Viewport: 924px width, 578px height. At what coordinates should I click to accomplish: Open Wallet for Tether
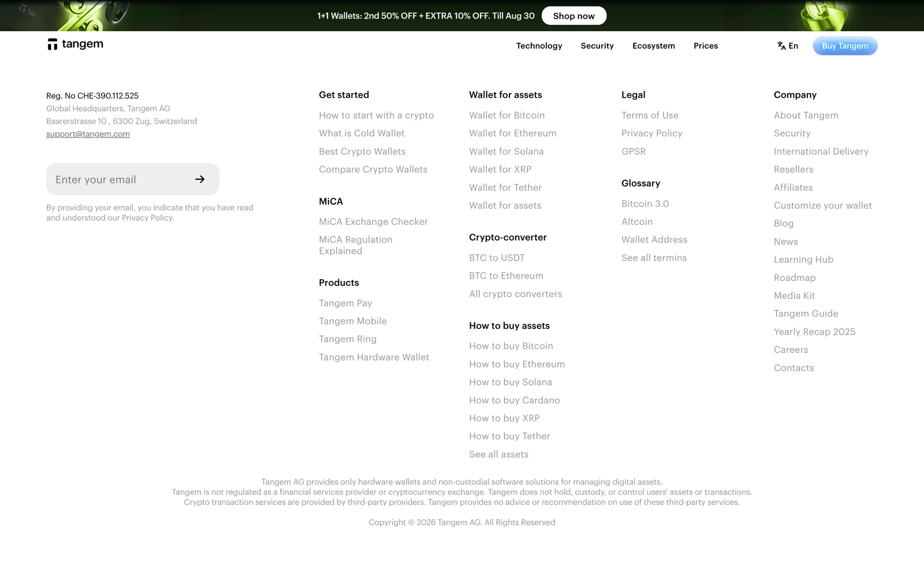(505, 187)
